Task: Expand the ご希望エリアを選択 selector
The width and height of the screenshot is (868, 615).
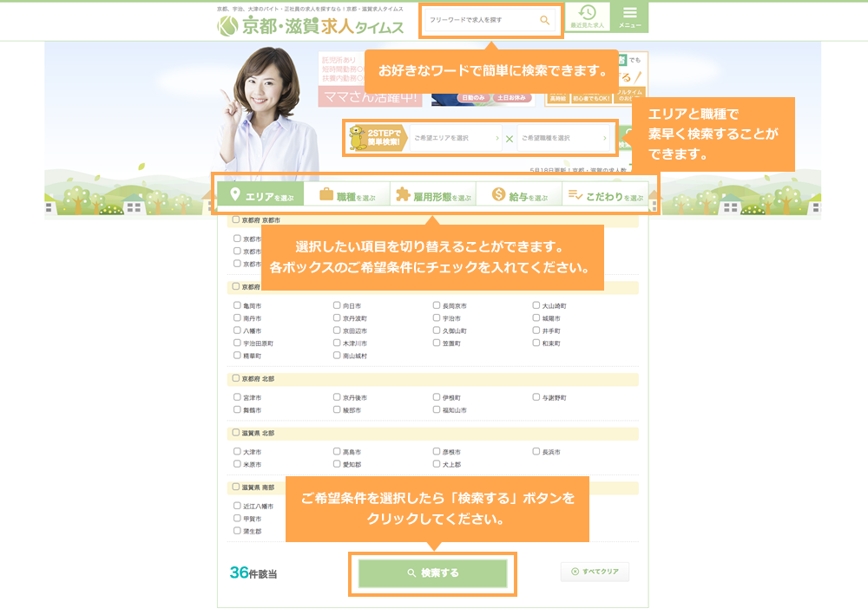Action: pyautogui.click(x=456, y=138)
